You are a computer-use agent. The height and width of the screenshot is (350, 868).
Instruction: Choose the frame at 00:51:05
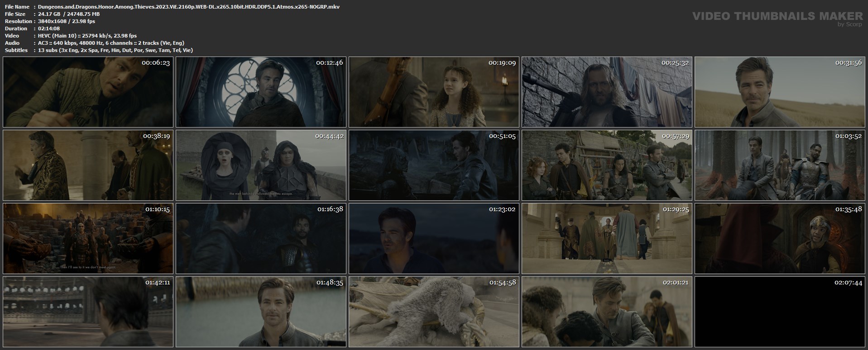click(x=434, y=165)
